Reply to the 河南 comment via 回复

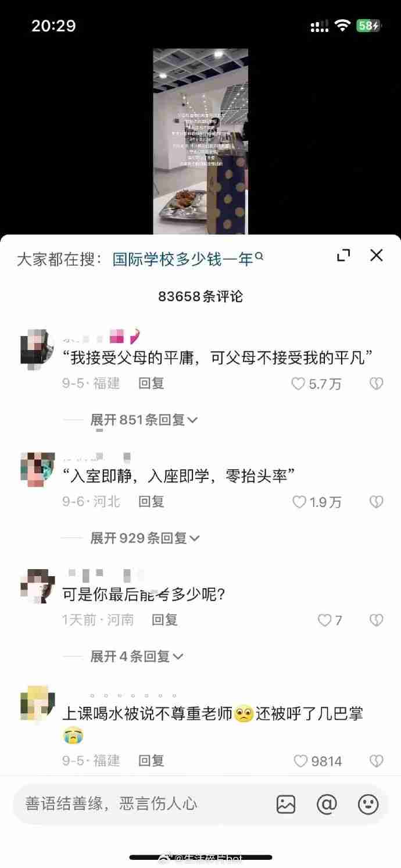coord(164,620)
